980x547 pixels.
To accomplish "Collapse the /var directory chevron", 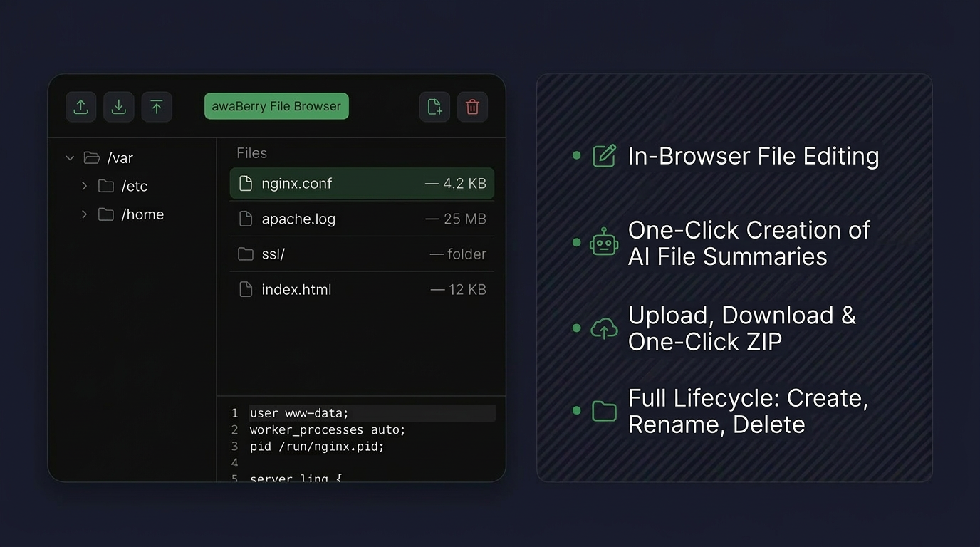I will 69,157.
